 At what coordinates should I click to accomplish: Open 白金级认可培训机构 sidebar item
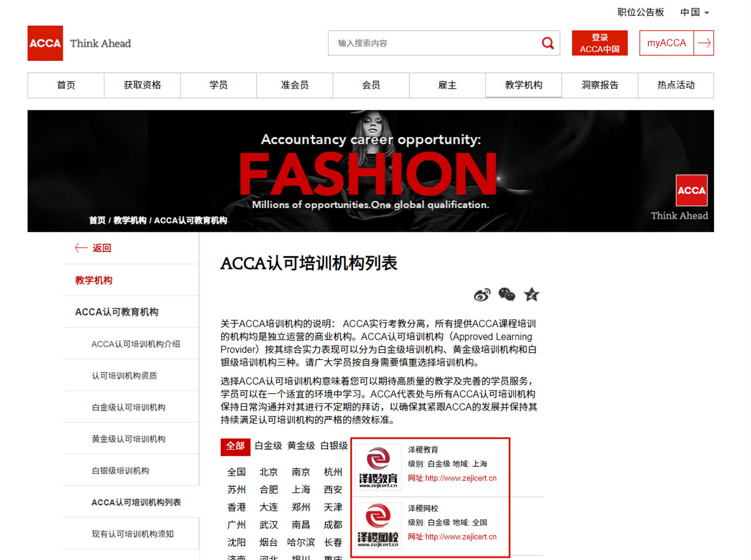click(128, 408)
